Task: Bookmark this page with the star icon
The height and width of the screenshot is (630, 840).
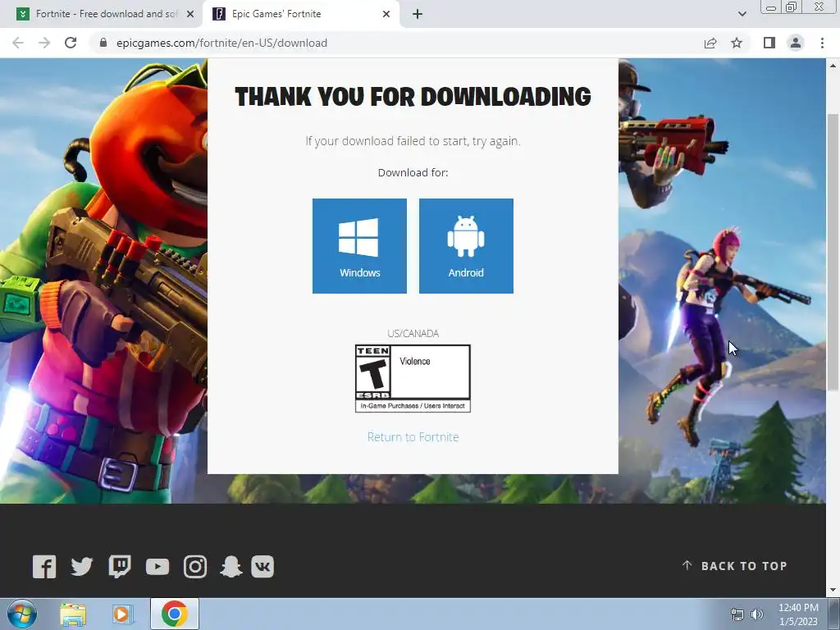Action: click(737, 43)
